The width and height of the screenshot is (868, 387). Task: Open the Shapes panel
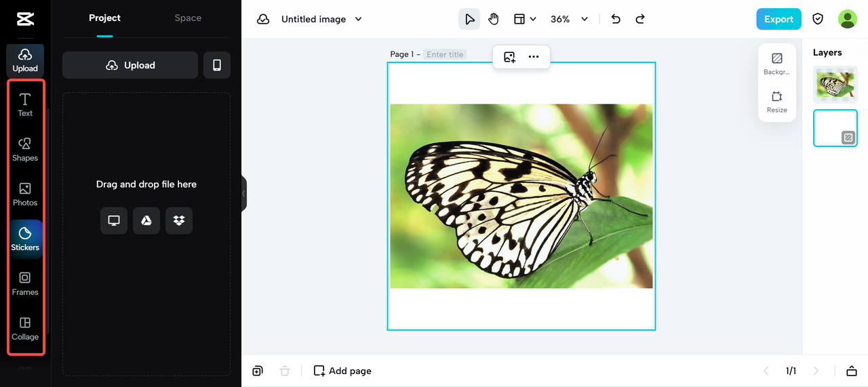(x=25, y=150)
